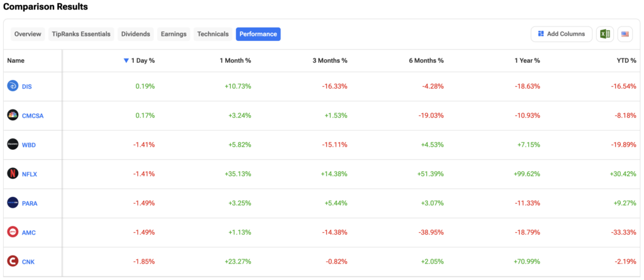
Task: Click the Disney DIS logo icon
Action: [13, 86]
